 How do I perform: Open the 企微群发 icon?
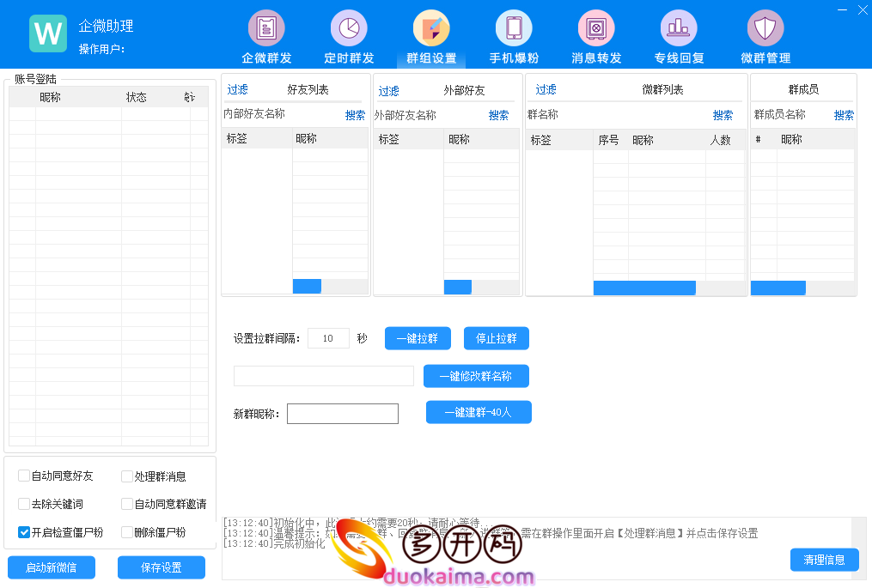pyautogui.click(x=266, y=28)
